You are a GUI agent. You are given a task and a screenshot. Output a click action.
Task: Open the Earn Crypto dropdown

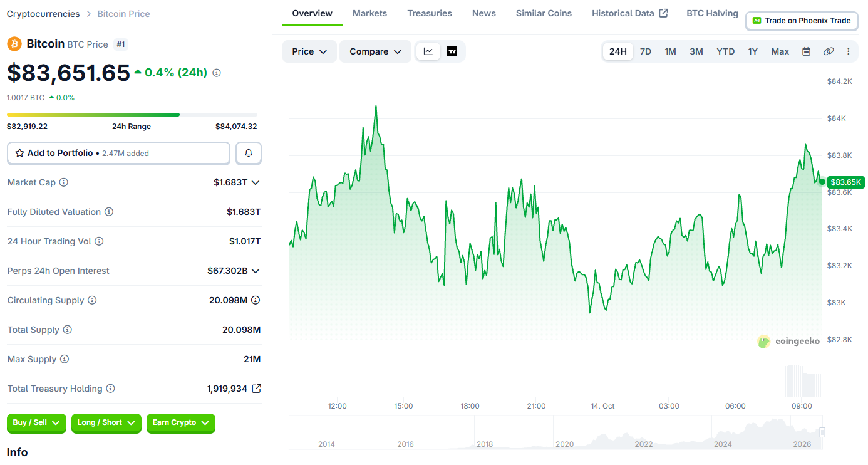tap(180, 423)
